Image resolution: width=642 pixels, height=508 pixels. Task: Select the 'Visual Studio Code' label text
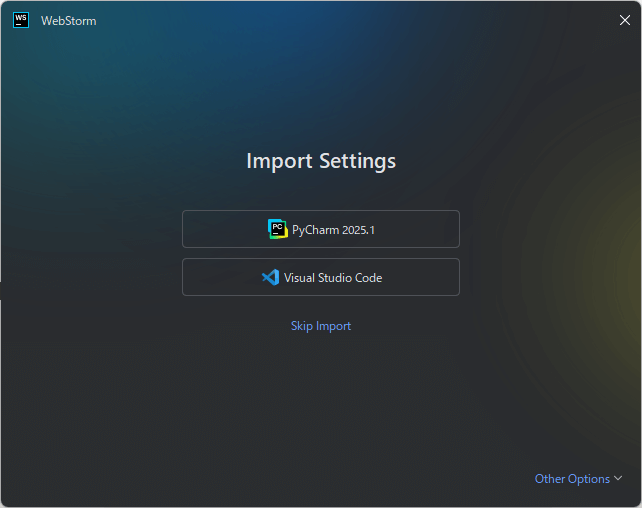tap(333, 278)
